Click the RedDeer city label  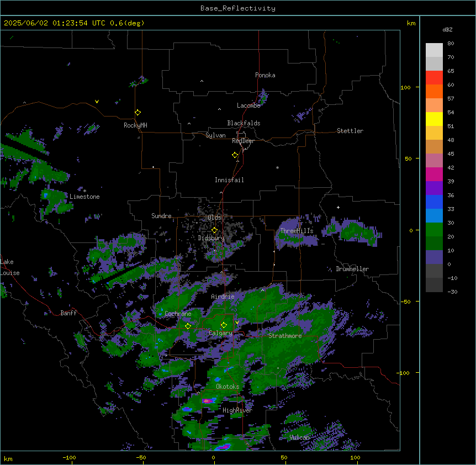243,141
